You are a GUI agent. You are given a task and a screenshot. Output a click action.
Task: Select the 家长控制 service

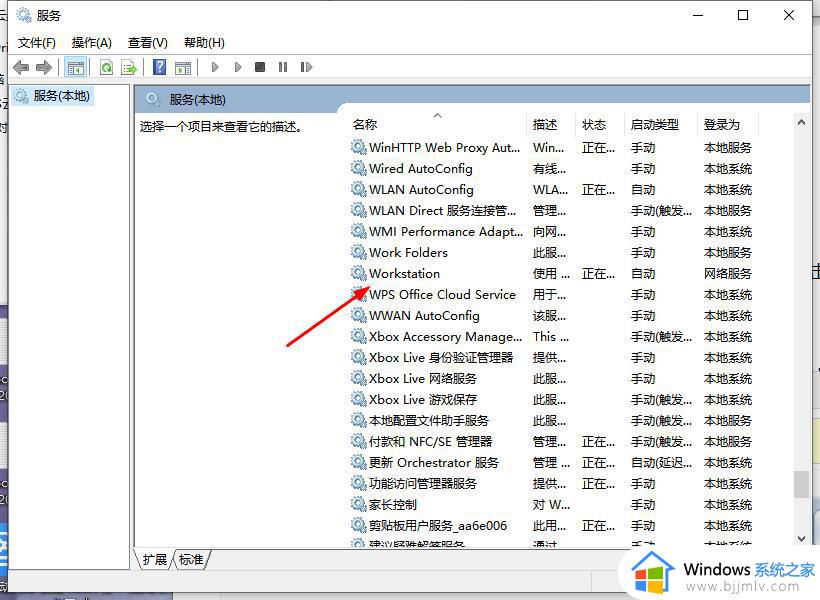point(551,504)
